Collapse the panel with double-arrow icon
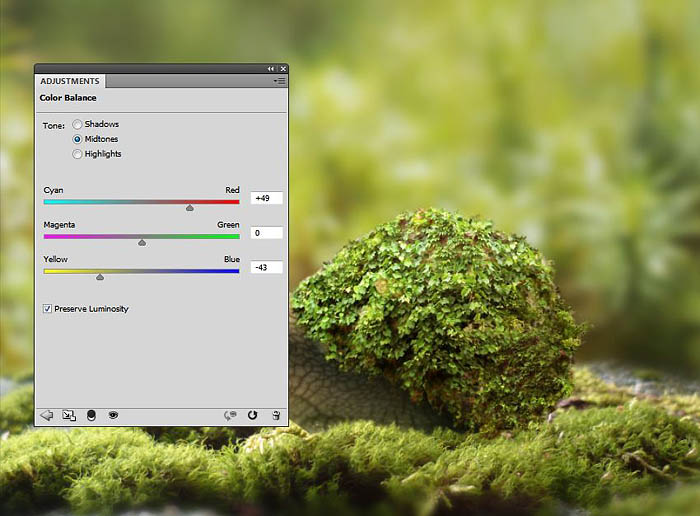The image size is (700, 516). pos(271,69)
